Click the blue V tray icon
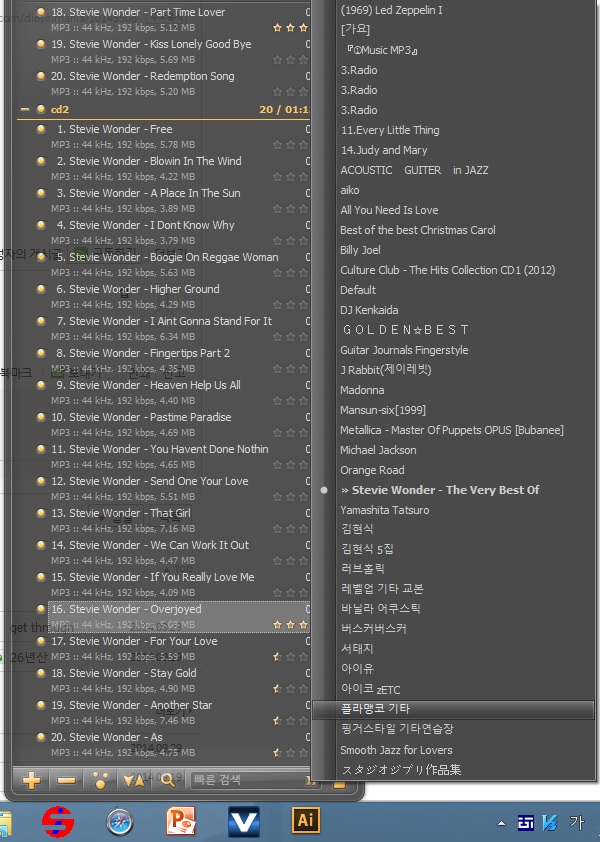The width and height of the screenshot is (600, 842). point(550,823)
